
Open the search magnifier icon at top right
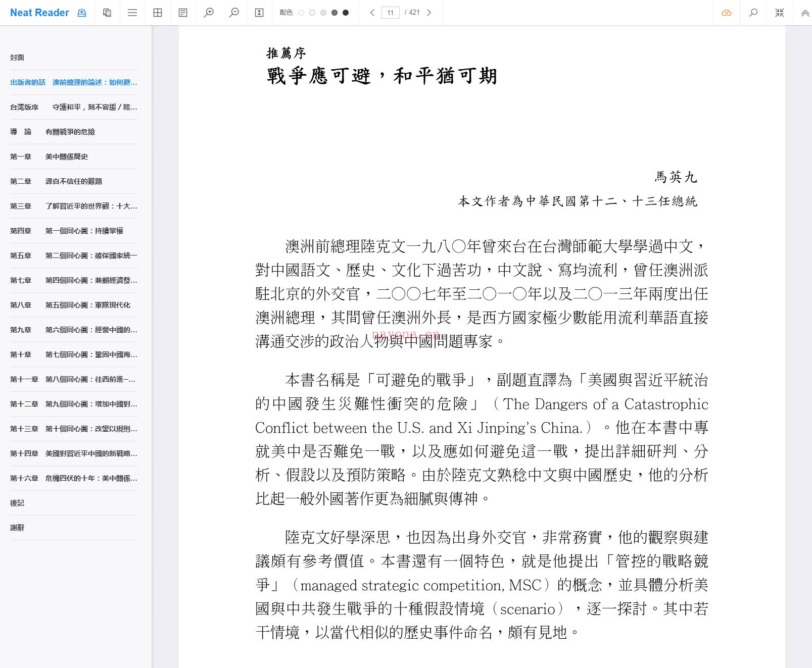click(x=753, y=13)
